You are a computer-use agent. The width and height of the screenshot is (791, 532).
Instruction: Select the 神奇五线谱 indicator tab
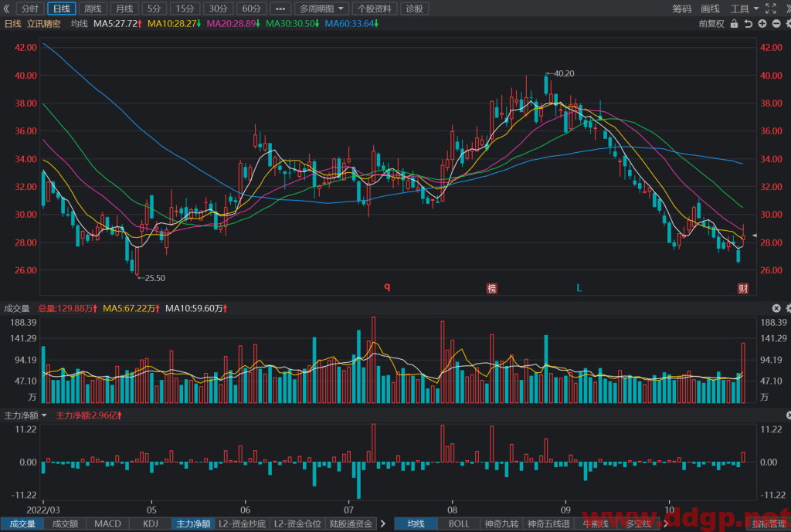pyautogui.click(x=548, y=524)
